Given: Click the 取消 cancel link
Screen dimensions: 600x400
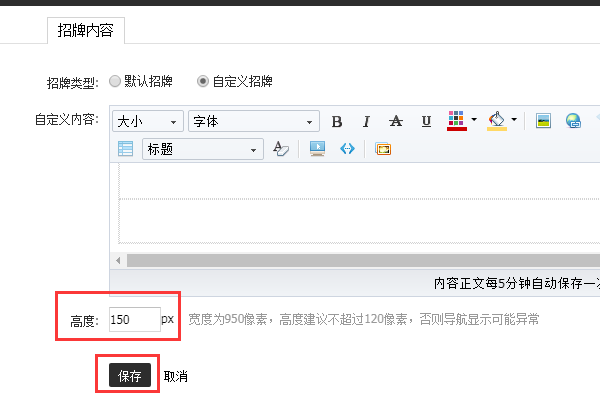Looking at the screenshot, I should tap(176, 376).
